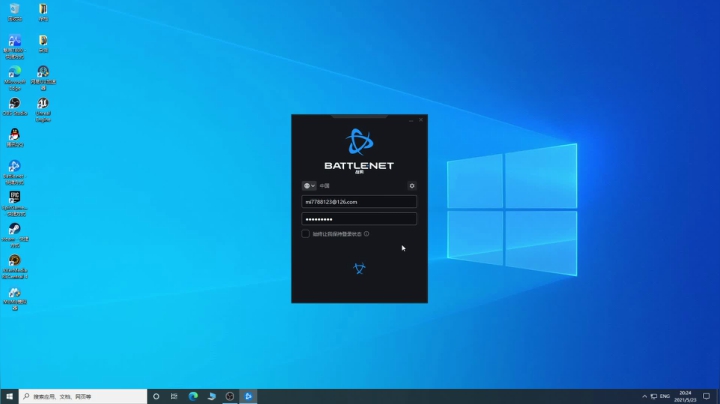Open Battle.net login settings gear

(412, 186)
